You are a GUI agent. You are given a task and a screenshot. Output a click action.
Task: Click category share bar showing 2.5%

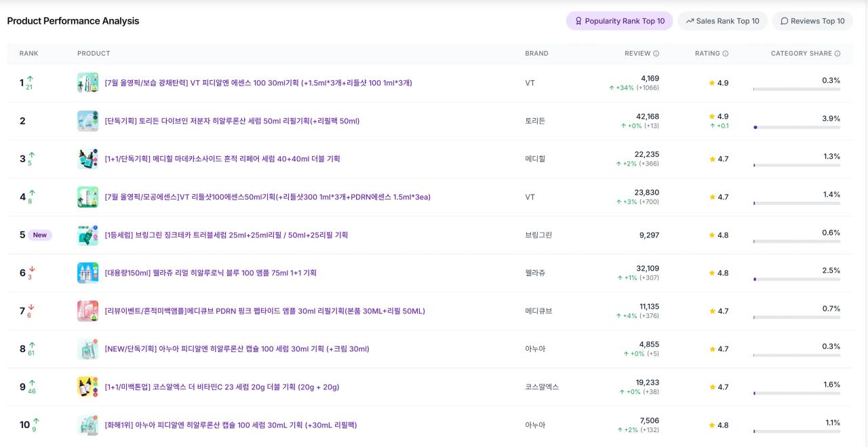(797, 279)
